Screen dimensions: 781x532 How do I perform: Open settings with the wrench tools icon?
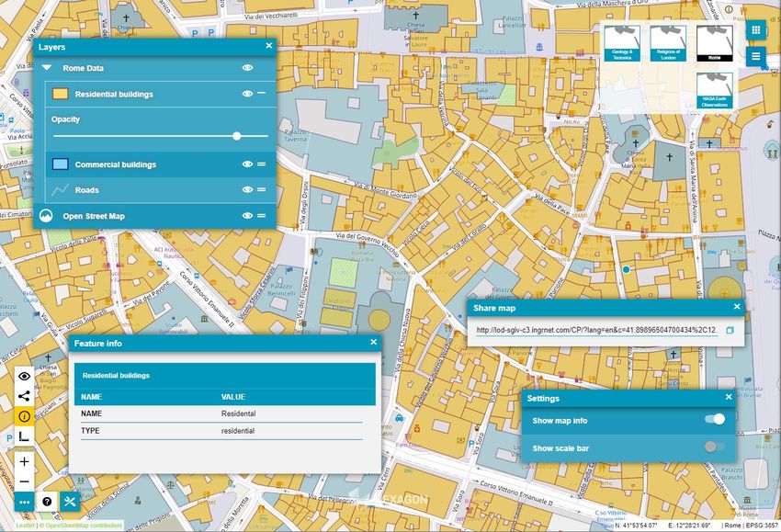point(70,502)
